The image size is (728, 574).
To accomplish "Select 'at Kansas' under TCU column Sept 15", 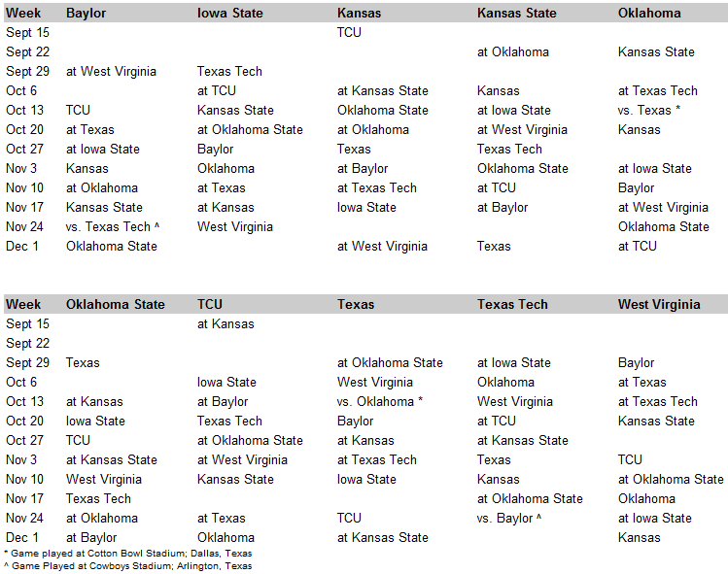I will point(225,323).
